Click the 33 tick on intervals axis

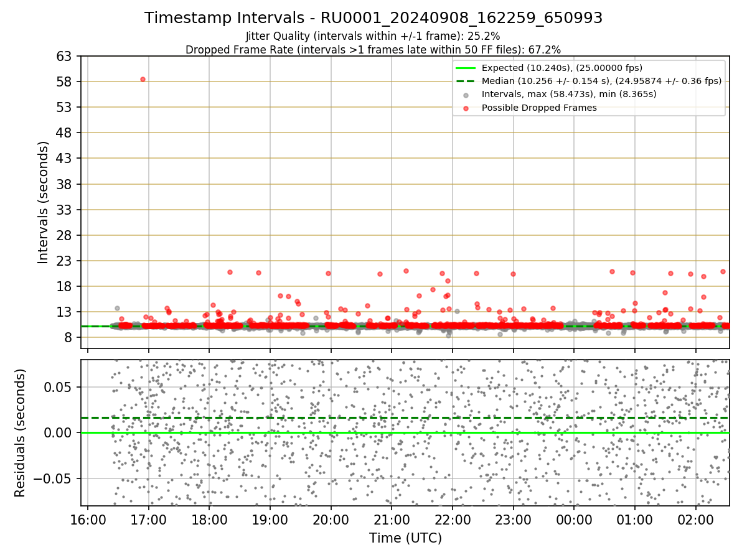coord(65,210)
